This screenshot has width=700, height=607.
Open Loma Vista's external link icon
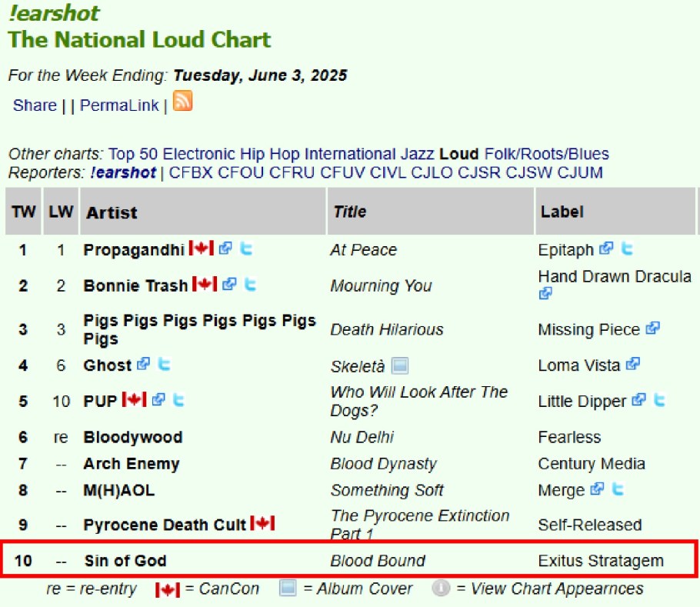click(x=633, y=365)
